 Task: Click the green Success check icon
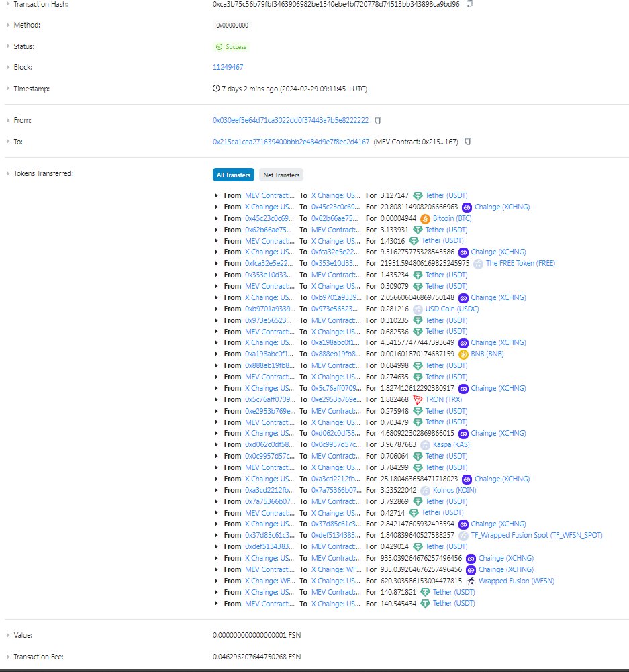[219, 47]
